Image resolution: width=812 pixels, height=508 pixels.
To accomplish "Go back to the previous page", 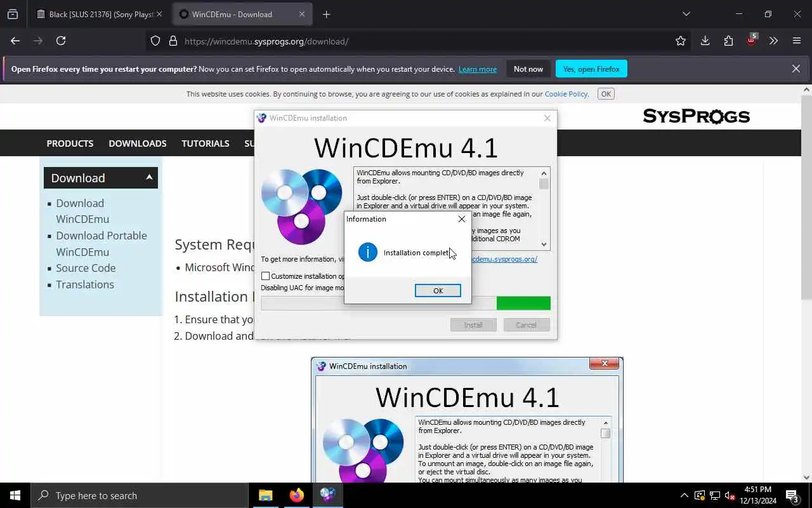I will pyautogui.click(x=15, y=41).
